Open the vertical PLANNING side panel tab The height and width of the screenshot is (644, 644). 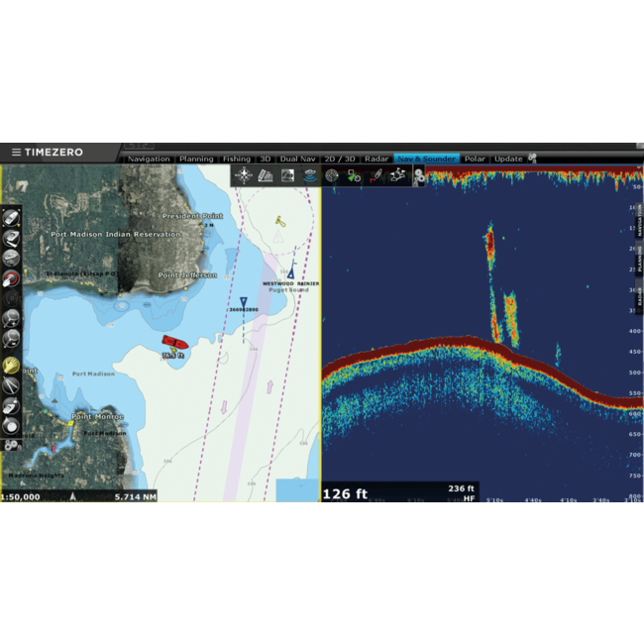click(x=639, y=259)
